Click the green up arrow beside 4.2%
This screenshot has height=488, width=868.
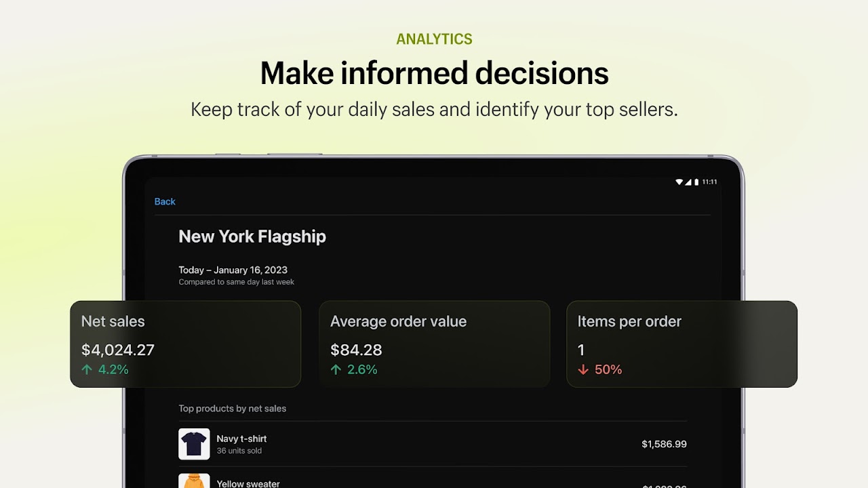(87, 369)
